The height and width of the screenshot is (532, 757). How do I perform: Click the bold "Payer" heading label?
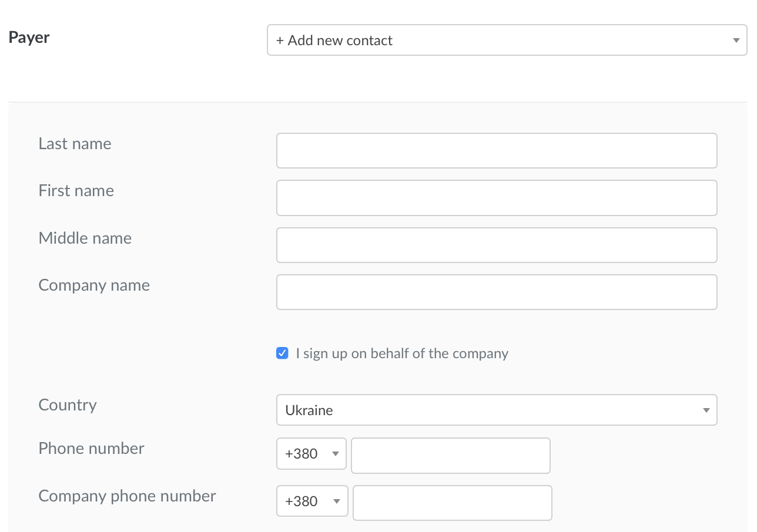coord(29,38)
